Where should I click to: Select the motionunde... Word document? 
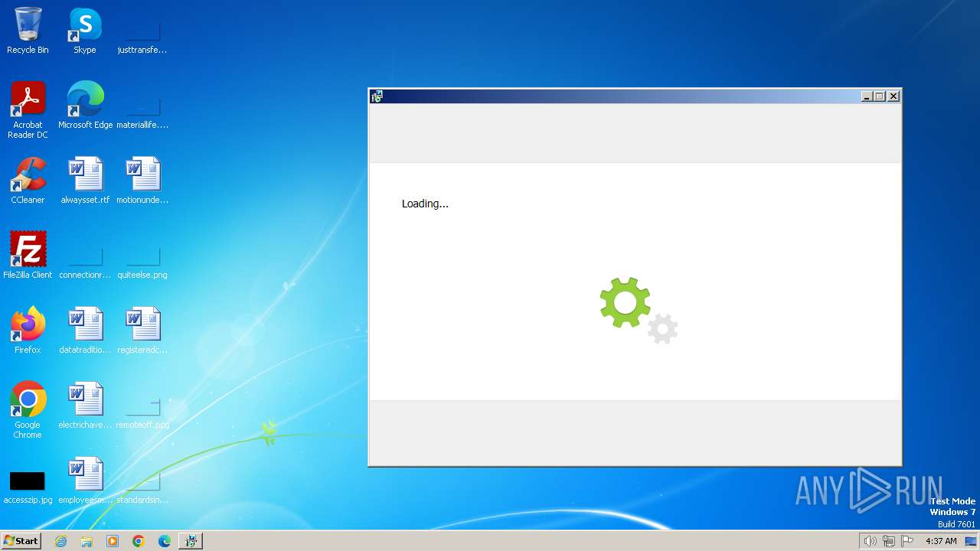[142, 181]
